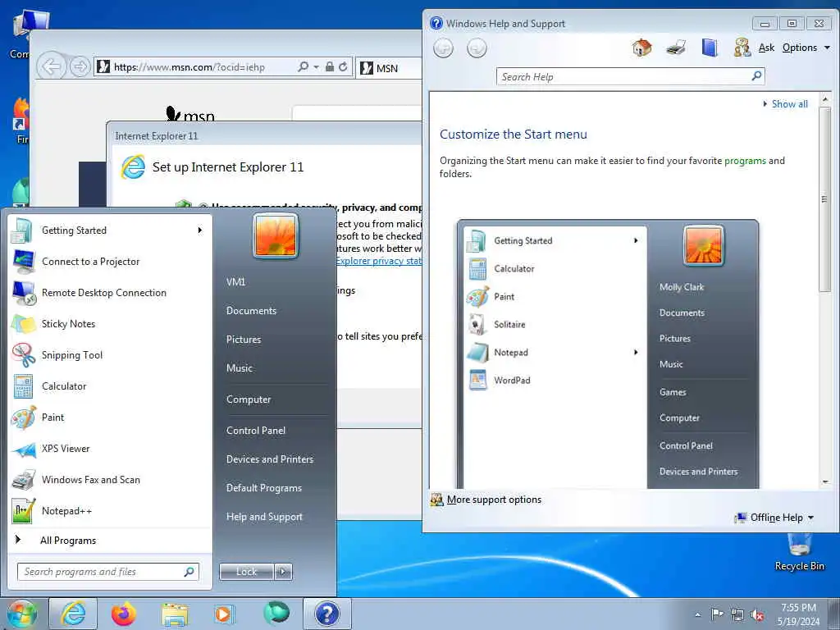Open Pictures from the left Start menu

[x=244, y=340]
